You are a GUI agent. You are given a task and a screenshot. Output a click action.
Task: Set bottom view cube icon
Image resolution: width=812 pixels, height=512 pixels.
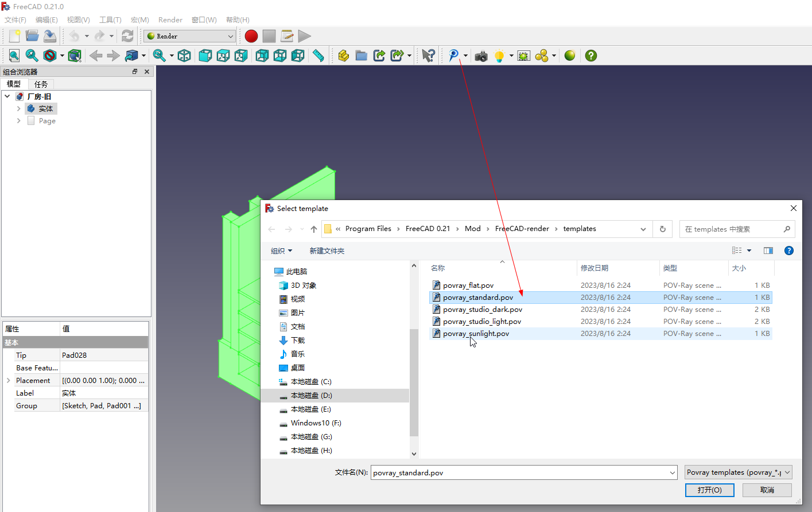coord(280,56)
